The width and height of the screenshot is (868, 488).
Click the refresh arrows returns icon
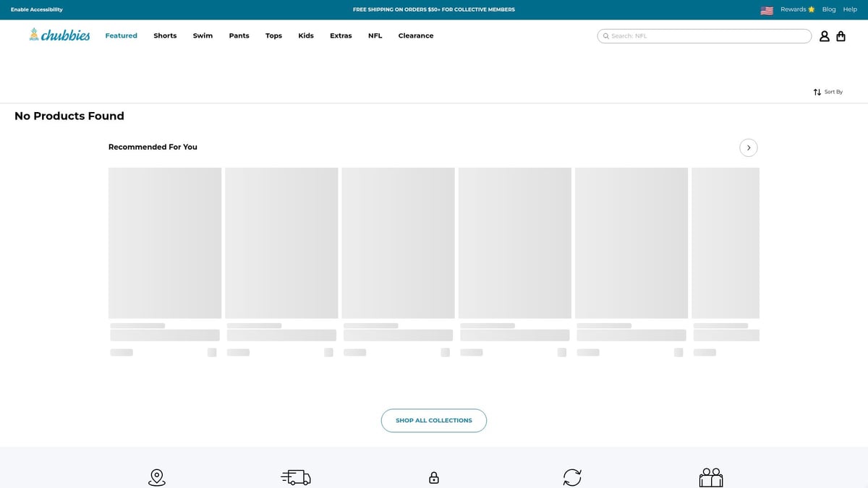pyautogui.click(x=572, y=477)
